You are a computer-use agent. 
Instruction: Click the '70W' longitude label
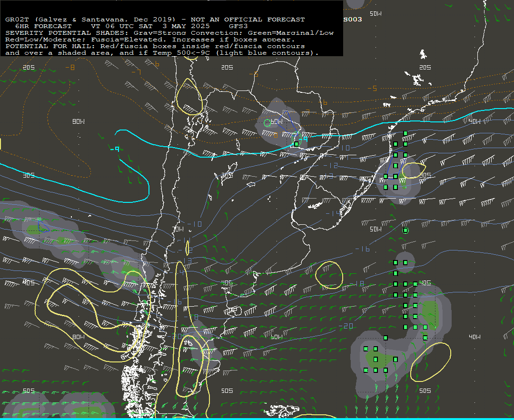tap(178, 229)
